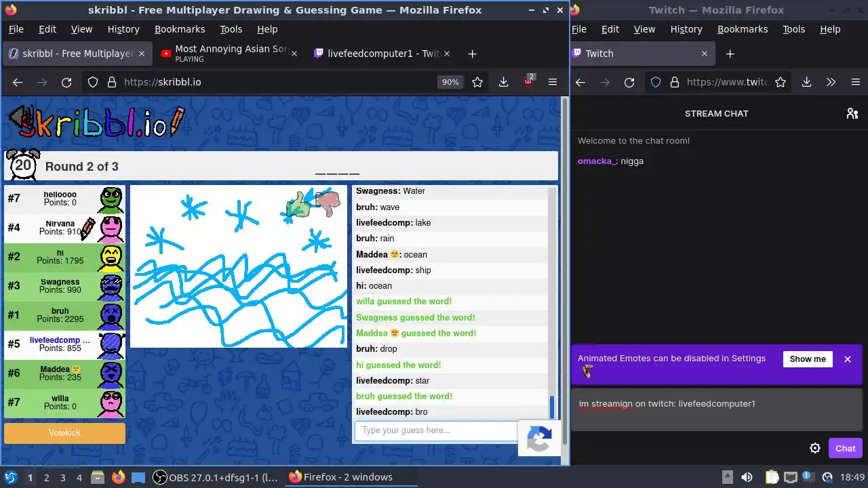Image resolution: width=868 pixels, height=488 pixels.
Task: Switch to workspace 2
Action: (x=46, y=477)
